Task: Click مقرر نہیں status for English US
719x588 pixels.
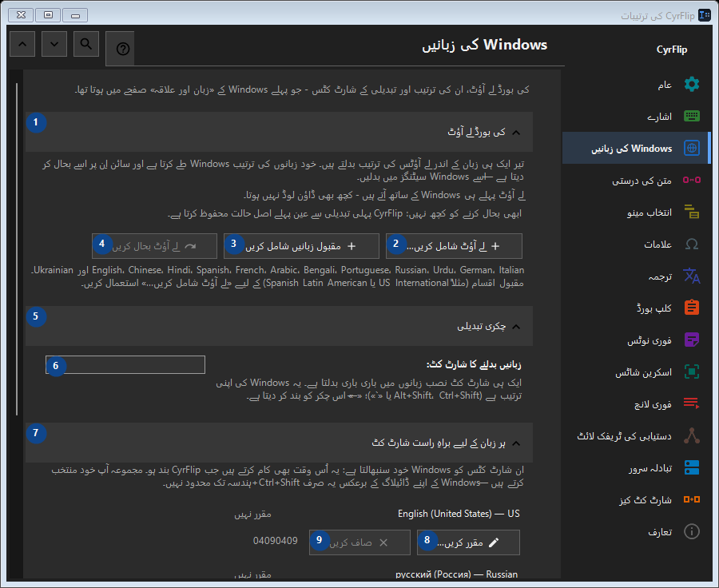Action: [252, 514]
